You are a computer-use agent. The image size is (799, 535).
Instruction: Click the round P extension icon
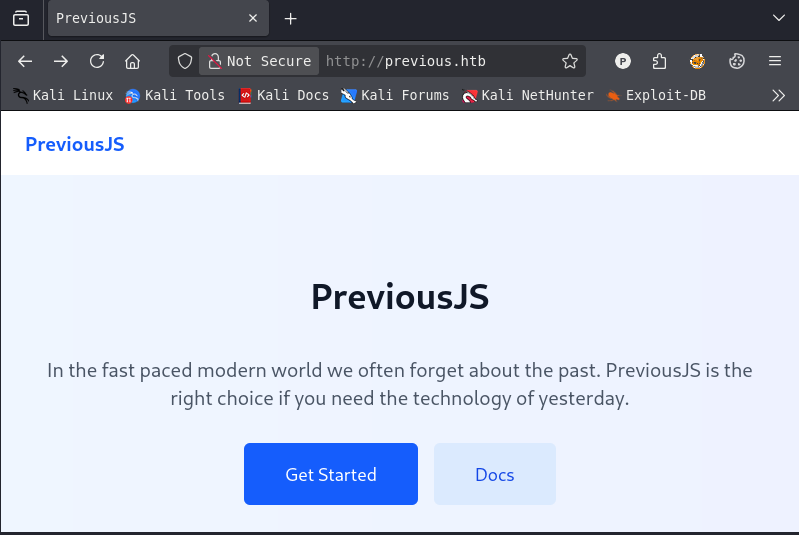[622, 62]
